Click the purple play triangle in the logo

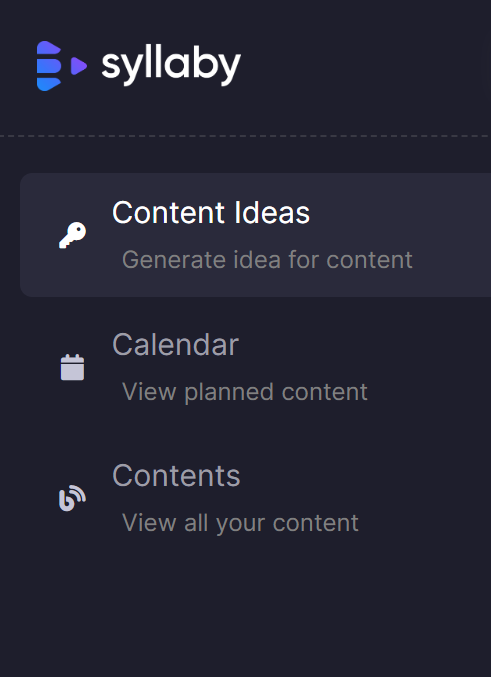click(79, 66)
